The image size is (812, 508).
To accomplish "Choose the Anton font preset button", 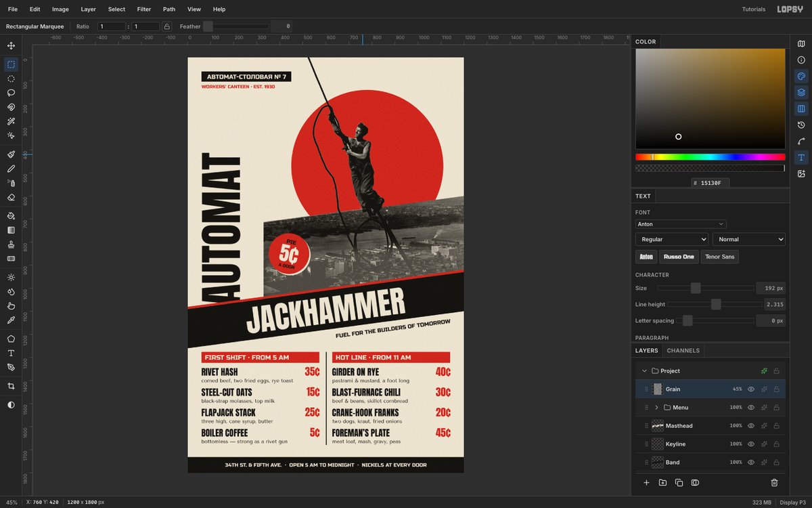I will coord(646,257).
